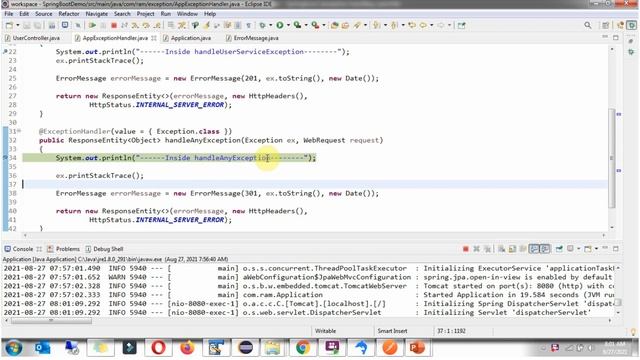The width and height of the screenshot is (640, 360).
Task: Open the Search menu
Action: pyautogui.click(x=122, y=14)
